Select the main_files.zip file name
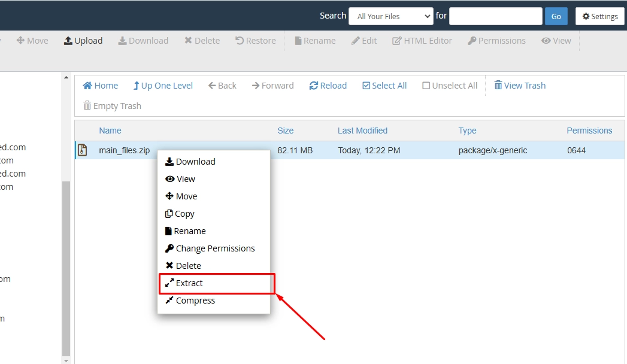Image resolution: width=627 pixels, height=364 pixels. tap(125, 151)
